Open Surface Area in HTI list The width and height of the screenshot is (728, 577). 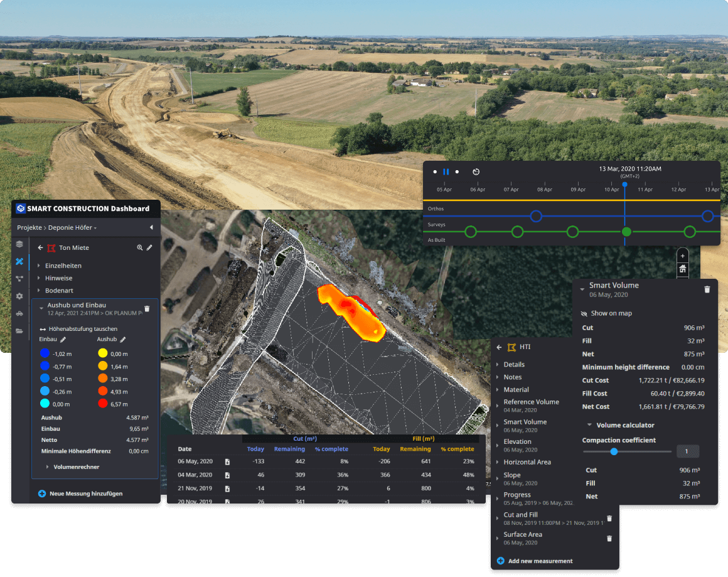coord(523,538)
